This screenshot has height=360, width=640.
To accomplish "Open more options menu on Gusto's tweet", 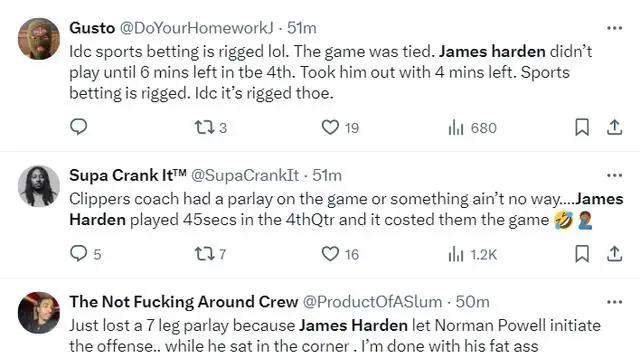I will click(614, 28).
